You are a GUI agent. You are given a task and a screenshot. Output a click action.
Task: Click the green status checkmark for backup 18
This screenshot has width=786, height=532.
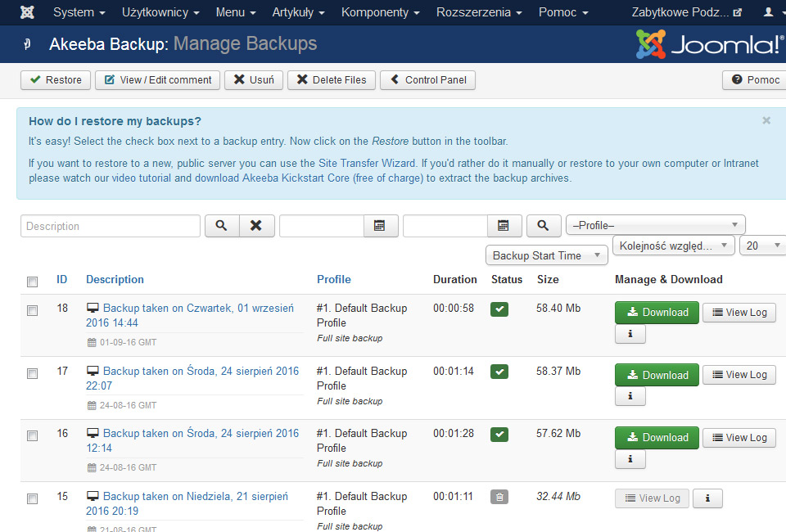[x=499, y=309]
